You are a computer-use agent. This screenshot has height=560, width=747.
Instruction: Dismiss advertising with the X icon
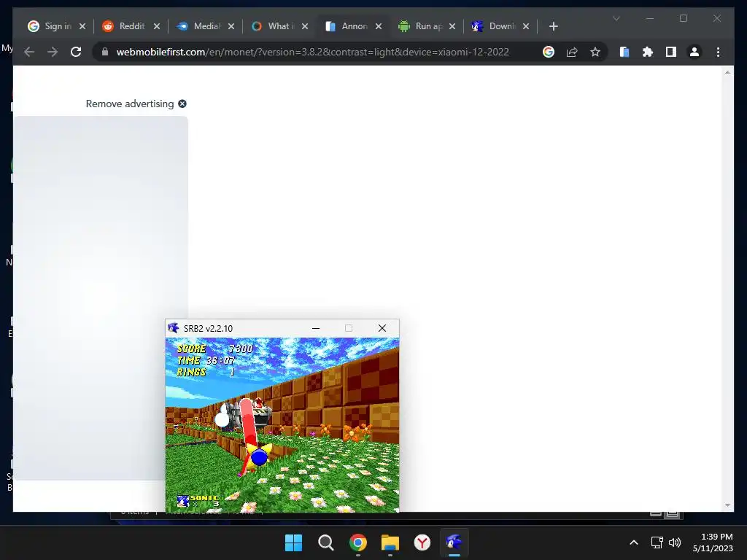click(x=182, y=104)
